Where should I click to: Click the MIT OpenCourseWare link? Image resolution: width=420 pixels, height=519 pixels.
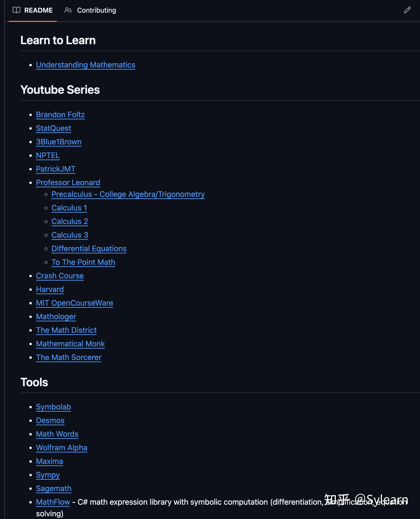74,303
